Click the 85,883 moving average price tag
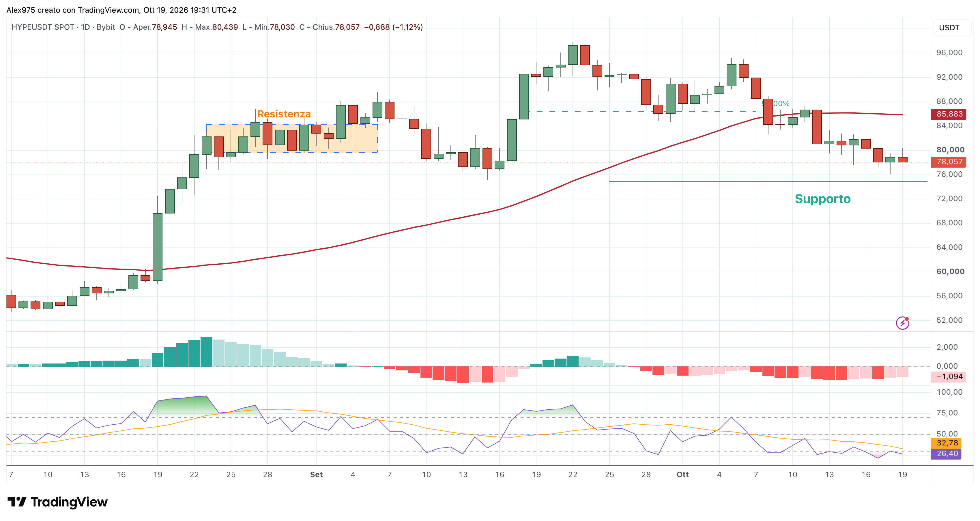The width and height of the screenshot is (980, 521). coord(949,114)
